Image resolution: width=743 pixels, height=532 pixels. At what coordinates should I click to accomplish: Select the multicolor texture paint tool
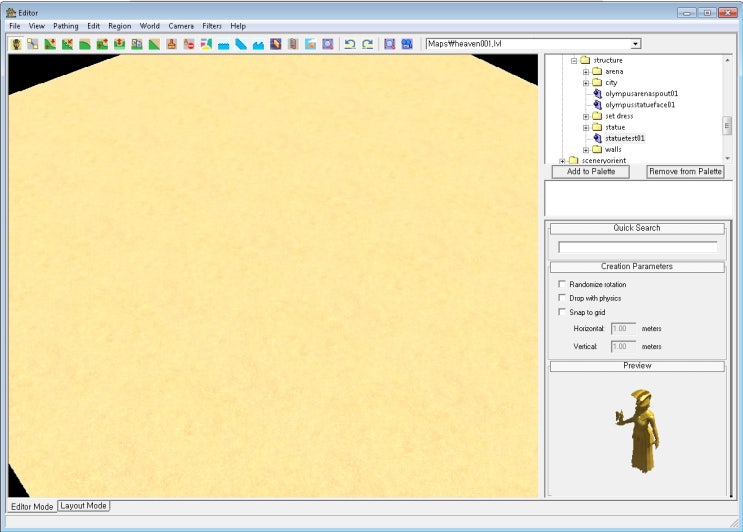coord(206,44)
